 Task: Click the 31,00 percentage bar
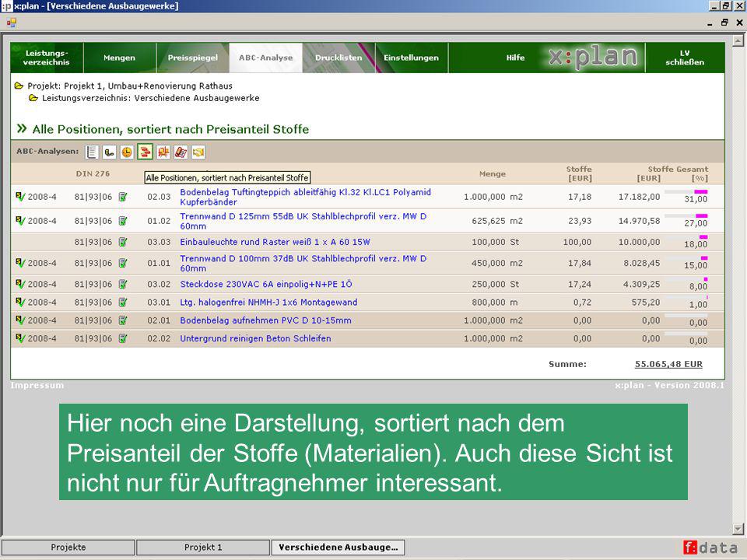click(686, 191)
